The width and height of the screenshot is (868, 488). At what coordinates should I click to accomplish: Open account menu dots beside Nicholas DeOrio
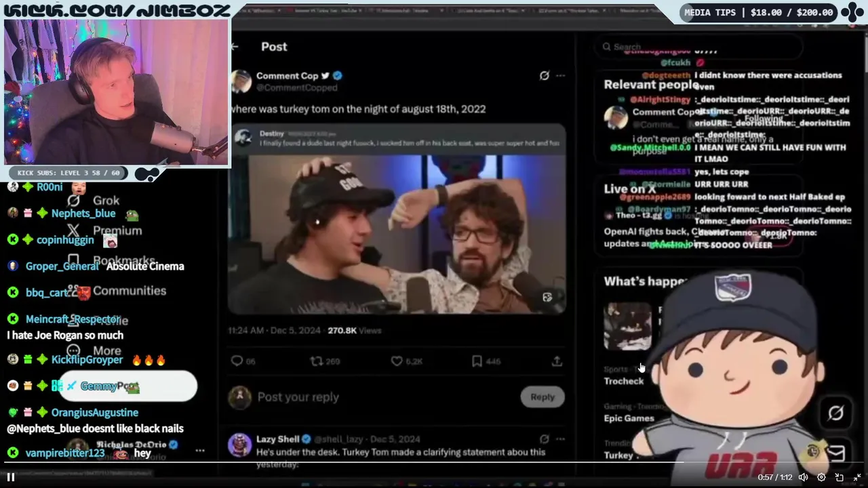pos(199,450)
